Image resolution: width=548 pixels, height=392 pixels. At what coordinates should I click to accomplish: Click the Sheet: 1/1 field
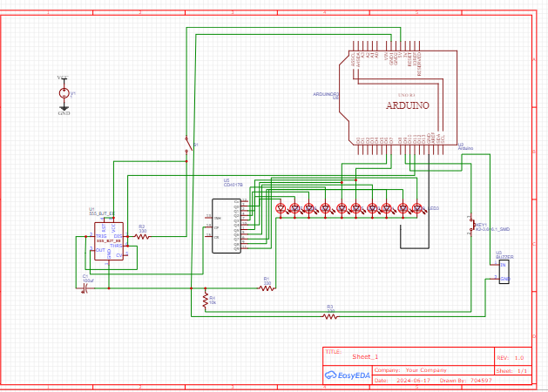511,371
